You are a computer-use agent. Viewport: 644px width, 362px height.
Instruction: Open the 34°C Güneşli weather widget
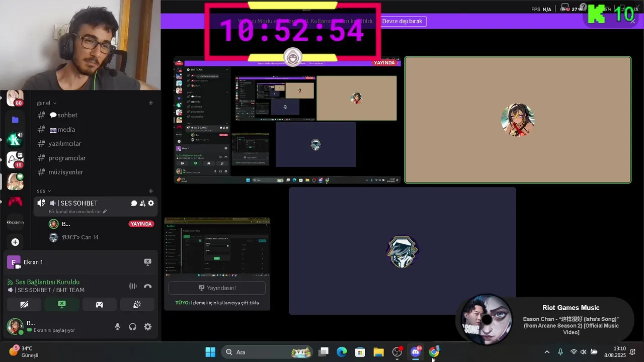[x=24, y=352]
